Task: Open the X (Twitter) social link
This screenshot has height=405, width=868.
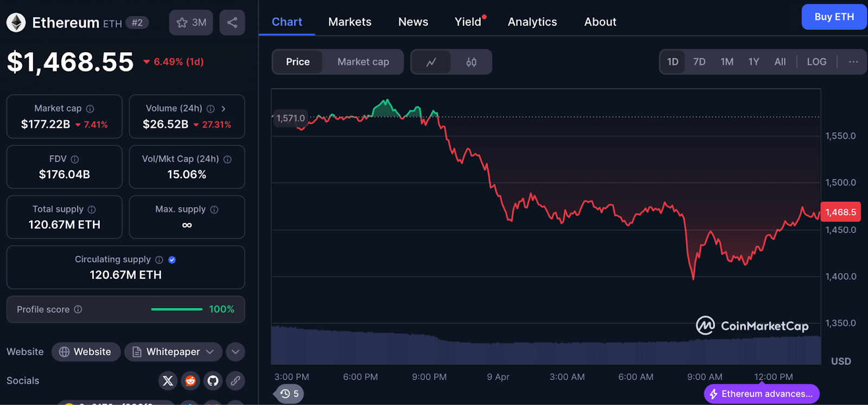Action: (x=168, y=381)
